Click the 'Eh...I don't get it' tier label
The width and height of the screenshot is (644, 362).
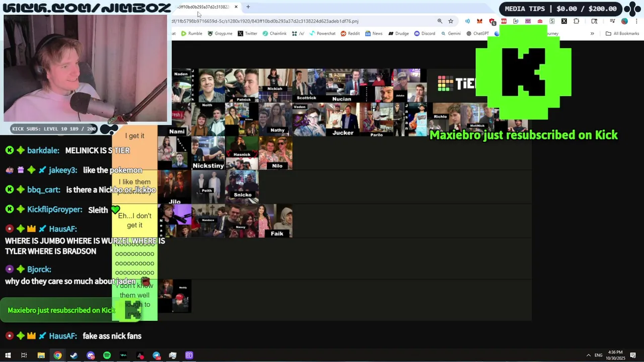click(135, 221)
